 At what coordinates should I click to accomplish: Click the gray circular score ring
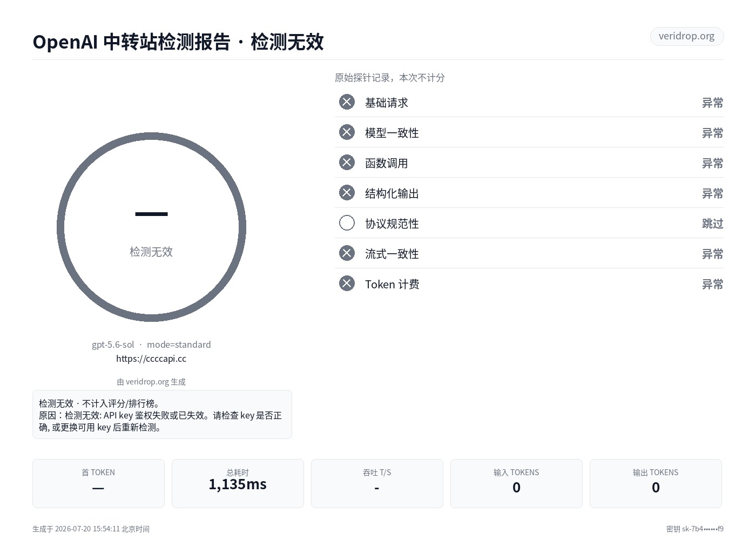click(151, 227)
